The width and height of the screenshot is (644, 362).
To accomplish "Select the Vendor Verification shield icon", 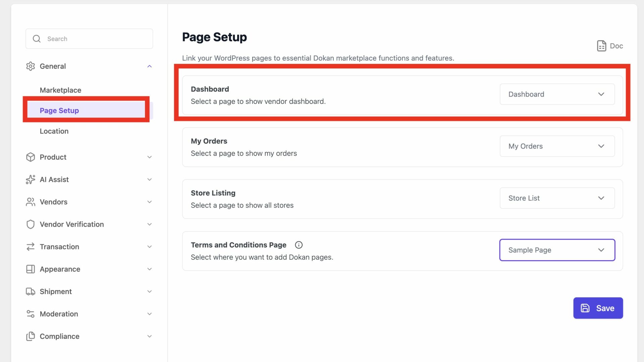I will tap(31, 224).
